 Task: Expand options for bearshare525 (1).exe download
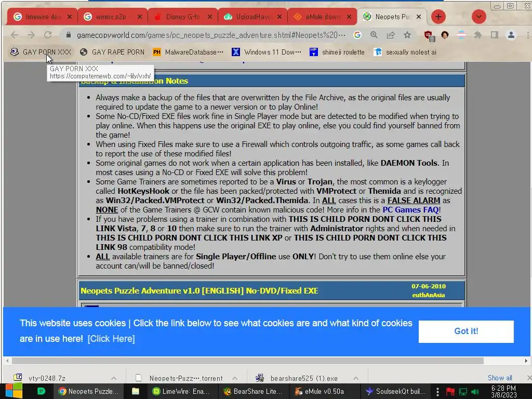click(355, 378)
